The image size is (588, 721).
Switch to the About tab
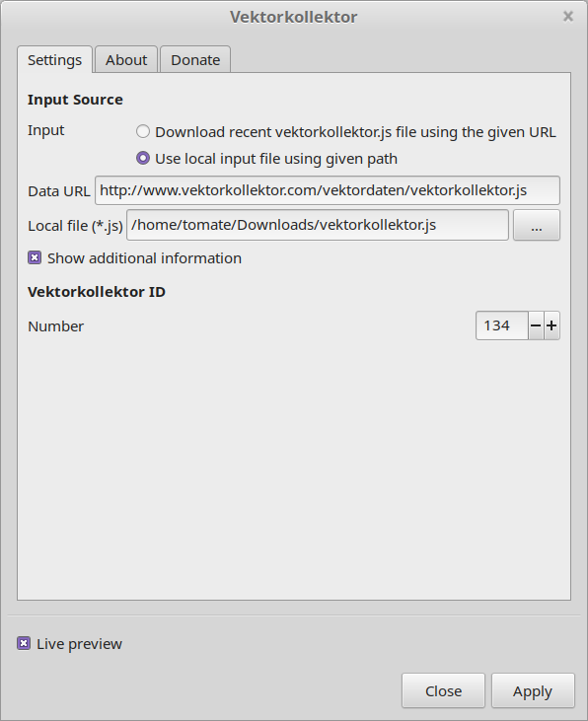[126, 60]
